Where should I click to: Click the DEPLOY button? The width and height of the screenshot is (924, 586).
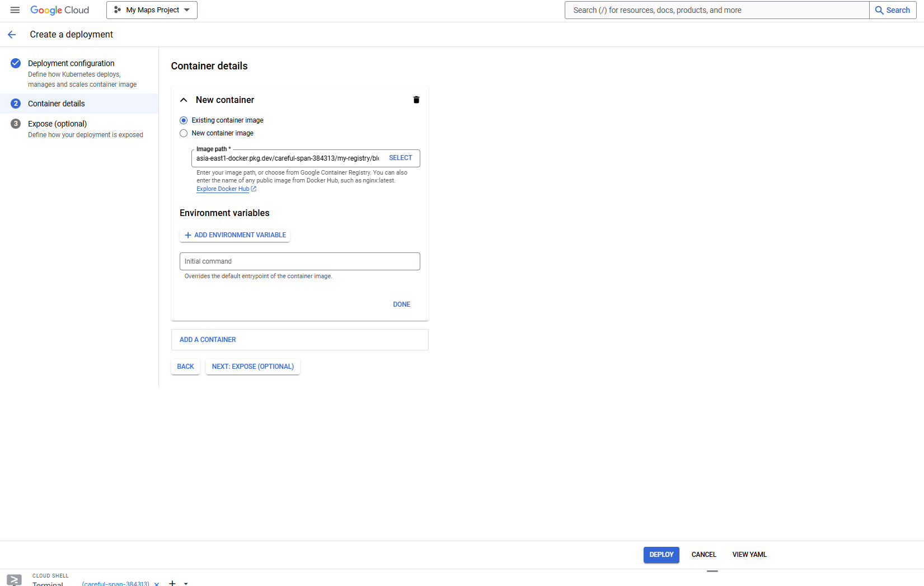[x=661, y=555]
